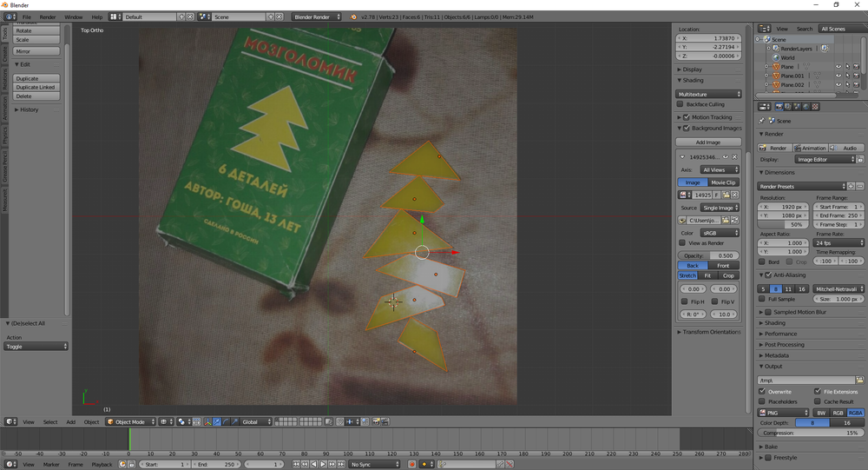The image size is (868, 470).
Task: Open the Playback menu in timeline
Action: click(x=102, y=465)
